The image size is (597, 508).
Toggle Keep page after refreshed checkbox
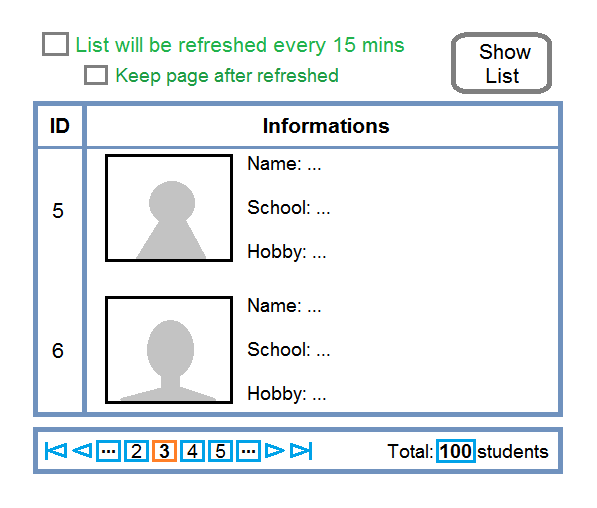96,75
